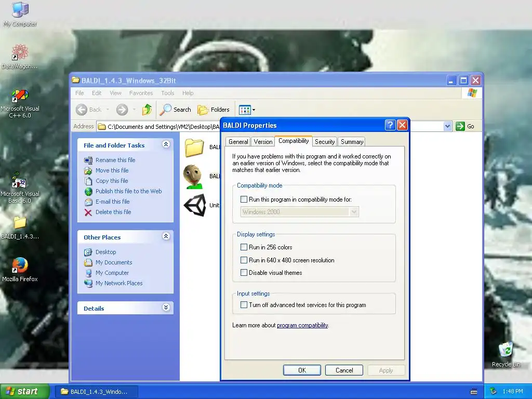Open the Favorites menu in Explorer

[x=141, y=93]
